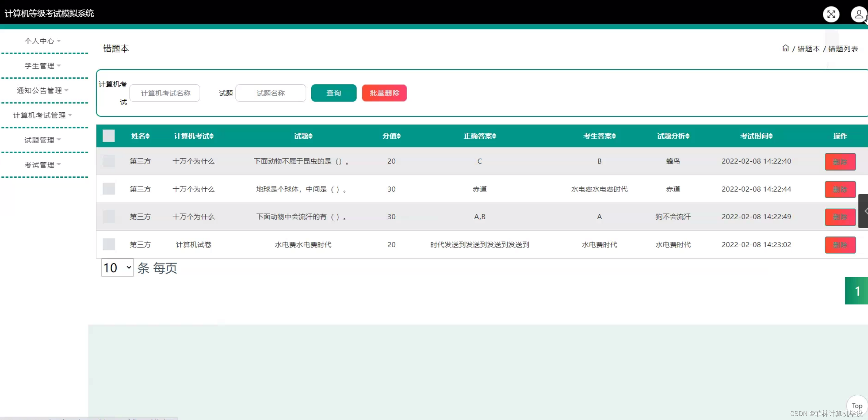
Task: Toggle the header row select-all checkbox
Action: [x=108, y=136]
